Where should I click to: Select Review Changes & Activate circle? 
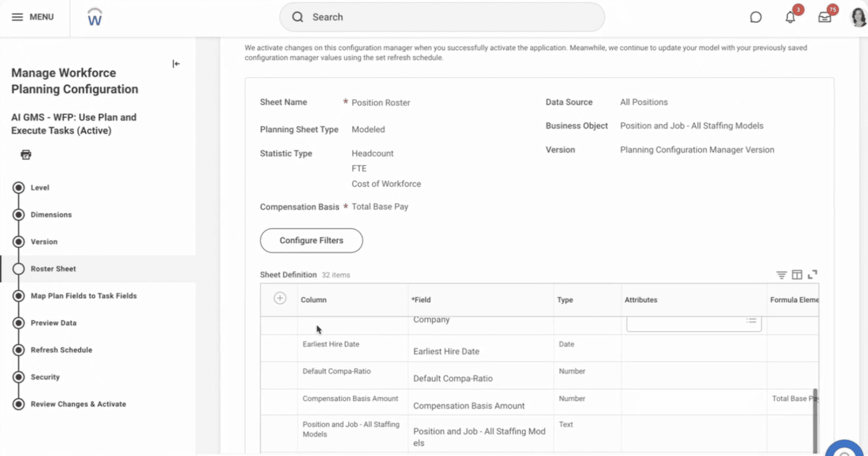tap(18, 404)
